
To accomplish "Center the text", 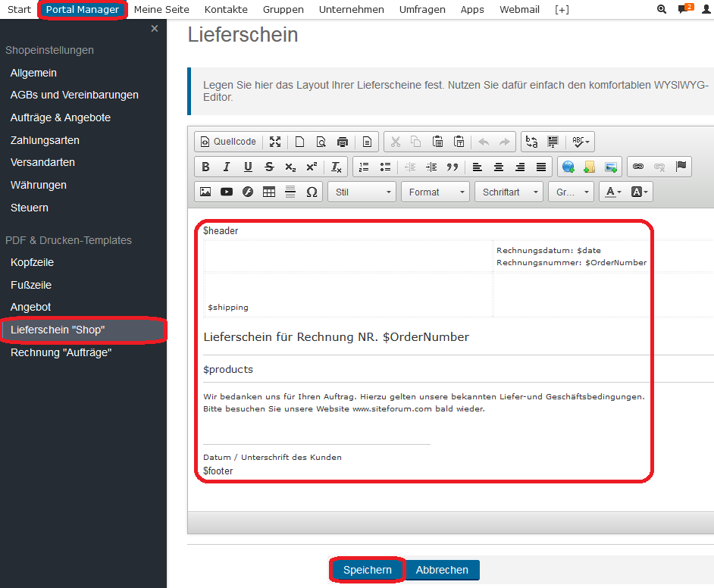I will (x=499, y=167).
